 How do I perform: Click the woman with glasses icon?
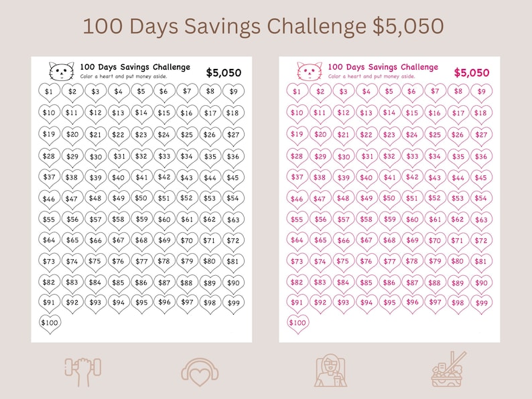[x=330, y=370]
